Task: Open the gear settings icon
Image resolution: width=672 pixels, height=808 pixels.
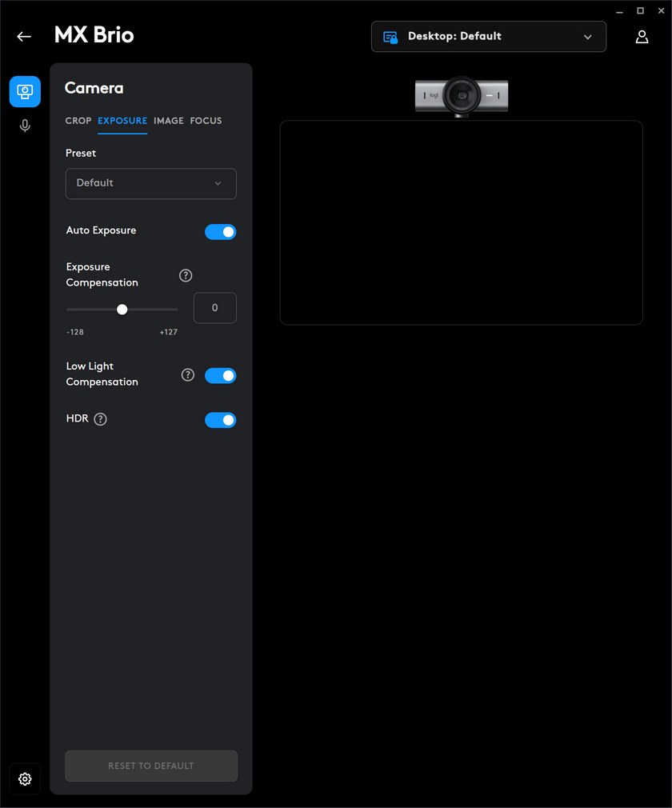Action: click(25, 778)
